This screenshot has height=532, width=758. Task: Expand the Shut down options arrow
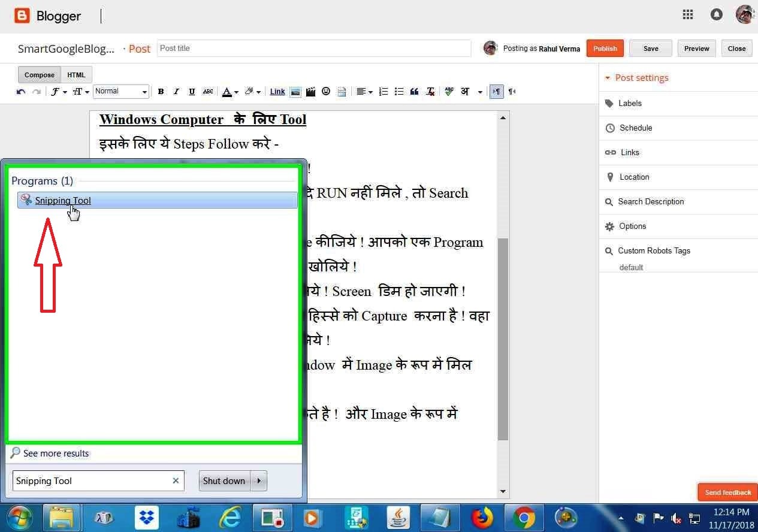(x=259, y=480)
